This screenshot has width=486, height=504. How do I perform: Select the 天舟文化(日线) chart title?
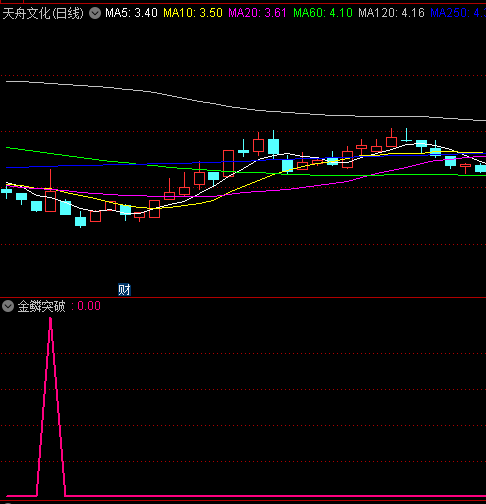pyautogui.click(x=43, y=13)
